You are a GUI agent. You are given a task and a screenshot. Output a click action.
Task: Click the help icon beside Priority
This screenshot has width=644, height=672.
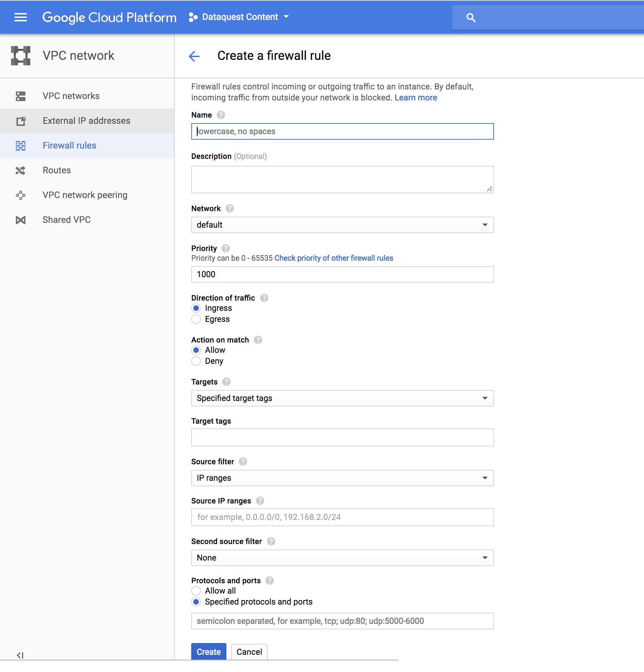[226, 248]
